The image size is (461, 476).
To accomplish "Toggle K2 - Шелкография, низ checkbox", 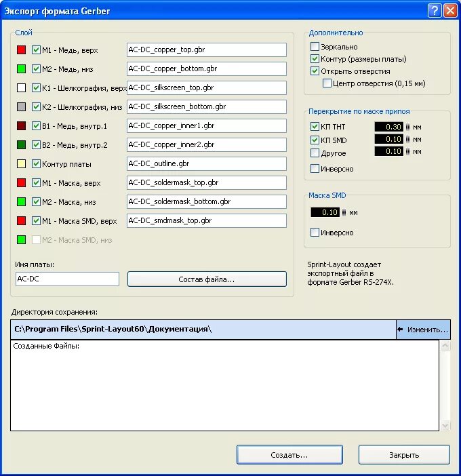I will [x=36, y=107].
